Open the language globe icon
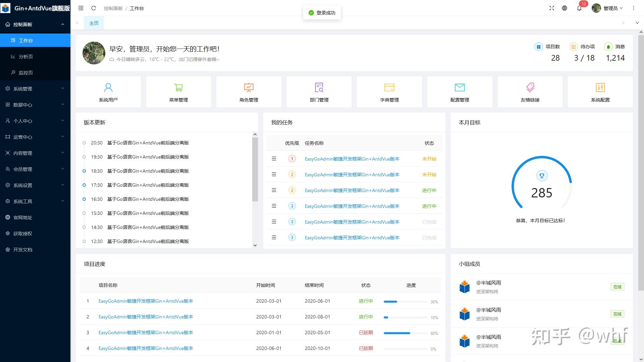Viewport: 644px width, 362px height. (565, 8)
